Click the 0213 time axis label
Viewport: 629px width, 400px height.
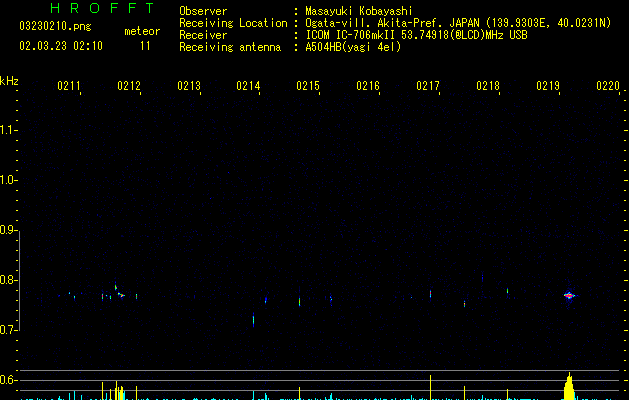(x=189, y=86)
